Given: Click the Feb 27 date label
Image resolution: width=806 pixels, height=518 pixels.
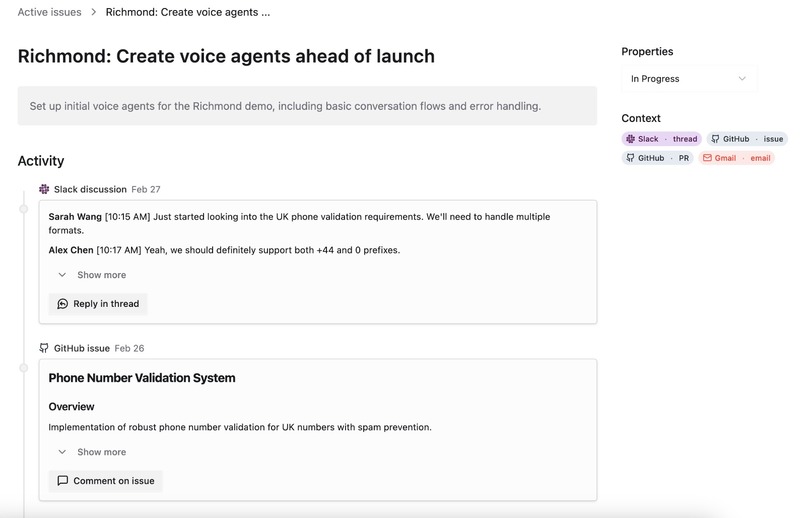Looking at the screenshot, I should [x=146, y=189].
